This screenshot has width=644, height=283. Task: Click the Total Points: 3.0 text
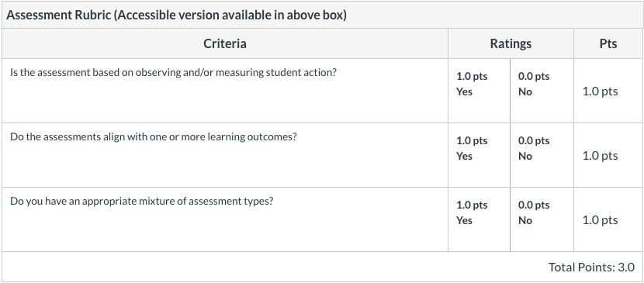tap(591, 267)
